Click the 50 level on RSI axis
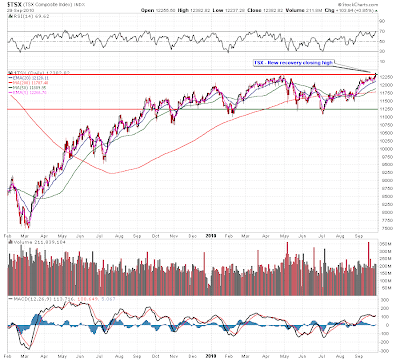 click(x=383, y=41)
